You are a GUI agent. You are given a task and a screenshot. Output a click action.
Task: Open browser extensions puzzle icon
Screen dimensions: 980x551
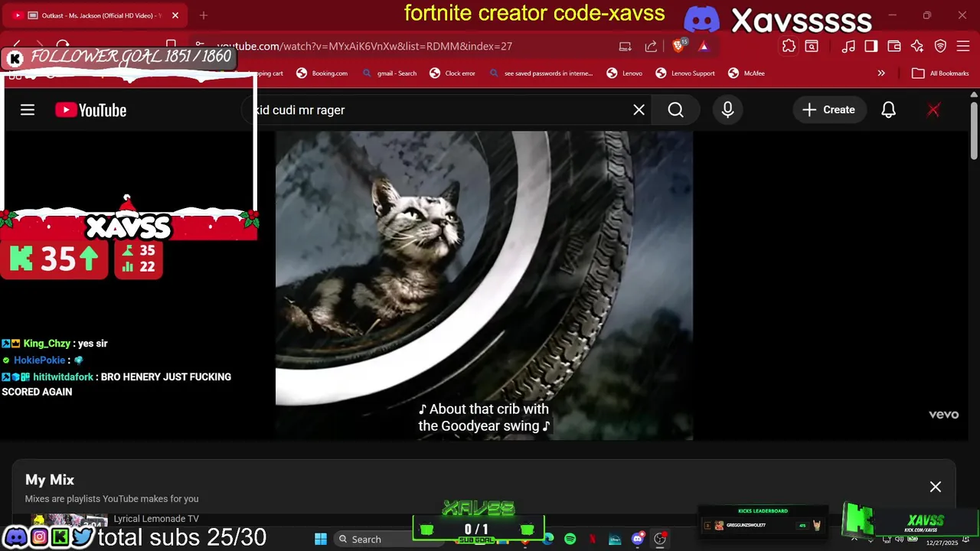pos(789,47)
